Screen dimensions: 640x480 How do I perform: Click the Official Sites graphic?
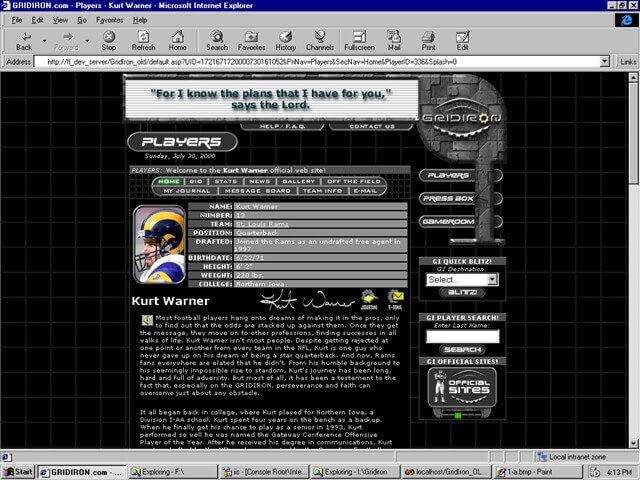[462, 391]
